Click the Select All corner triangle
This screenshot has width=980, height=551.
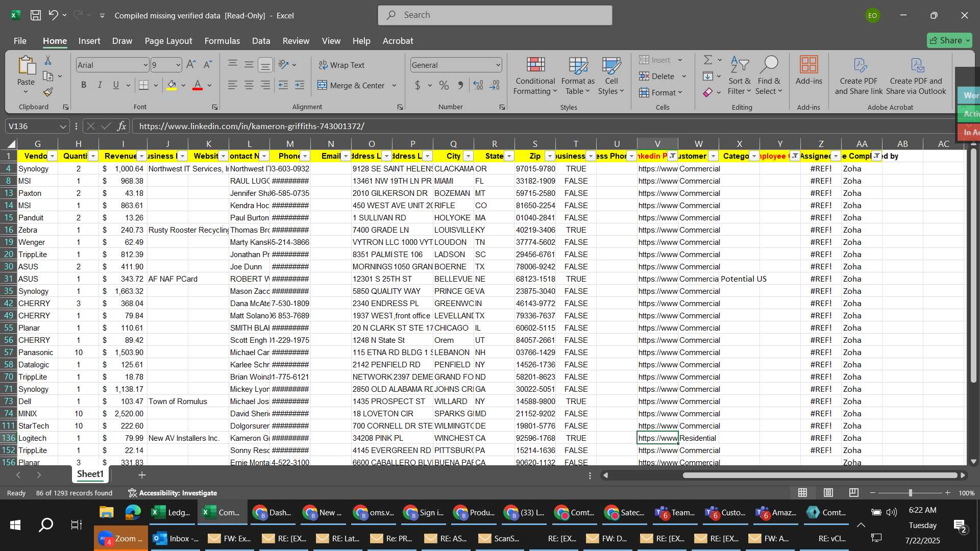pos(11,144)
